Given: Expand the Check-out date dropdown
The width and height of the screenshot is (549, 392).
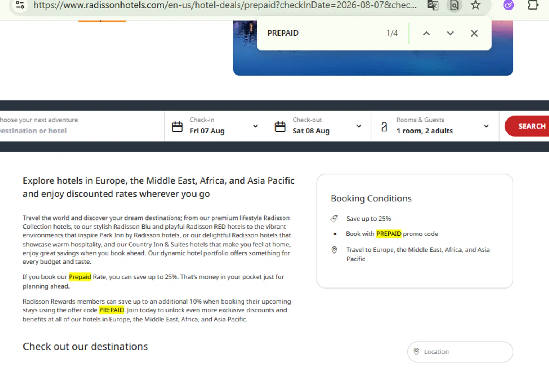Looking at the screenshot, I should [x=359, y=126].
